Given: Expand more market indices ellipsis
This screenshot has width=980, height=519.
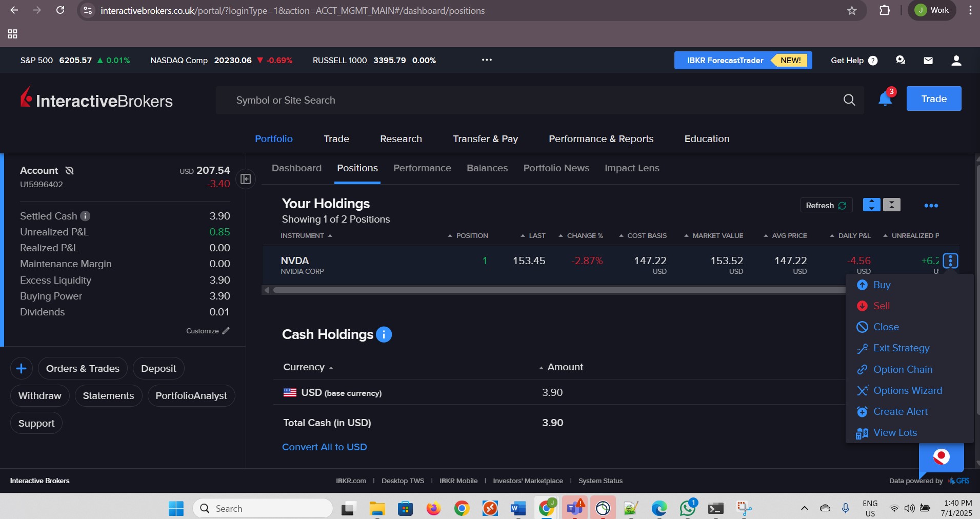Looking at the screenshot, I should (x=487, y=60).
